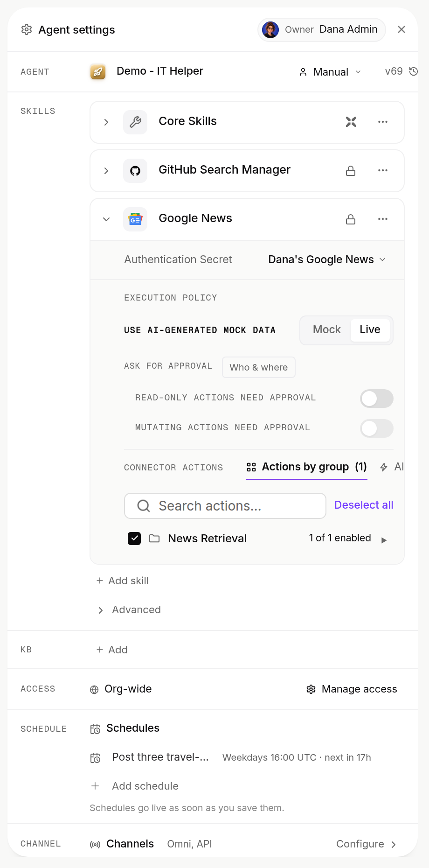Image resolution: width=429 pixels, height=868 pixels.
Task: Click the GitHub logo icon
Action: pos(135,171)
